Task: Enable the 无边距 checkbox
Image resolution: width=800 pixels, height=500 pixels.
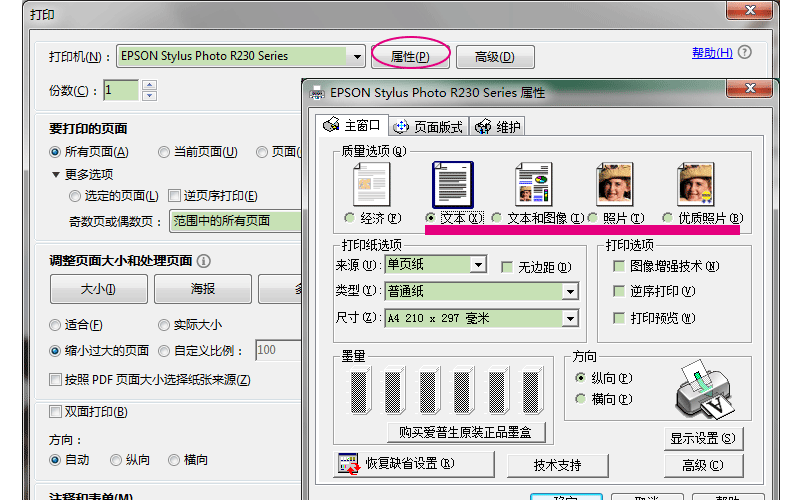Action: tap(507, 267)
